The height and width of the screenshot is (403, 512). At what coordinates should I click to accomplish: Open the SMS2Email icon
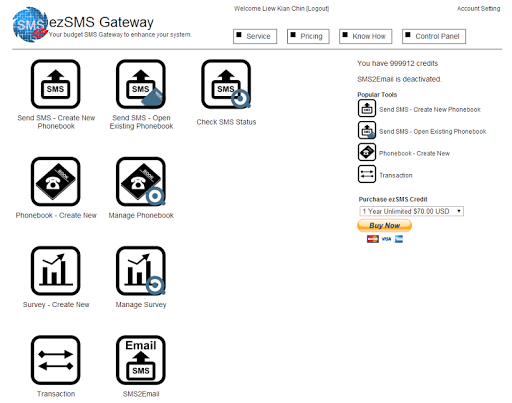pyautogui.click(x=141, y=360)
